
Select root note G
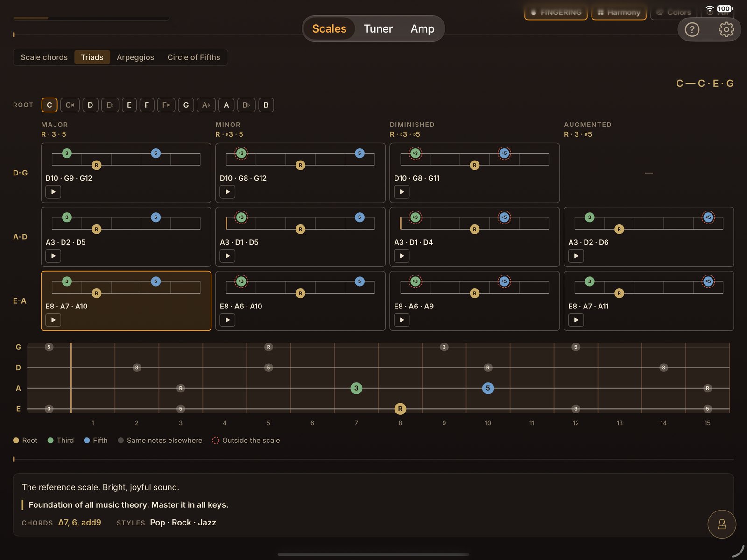coord(186,105)
